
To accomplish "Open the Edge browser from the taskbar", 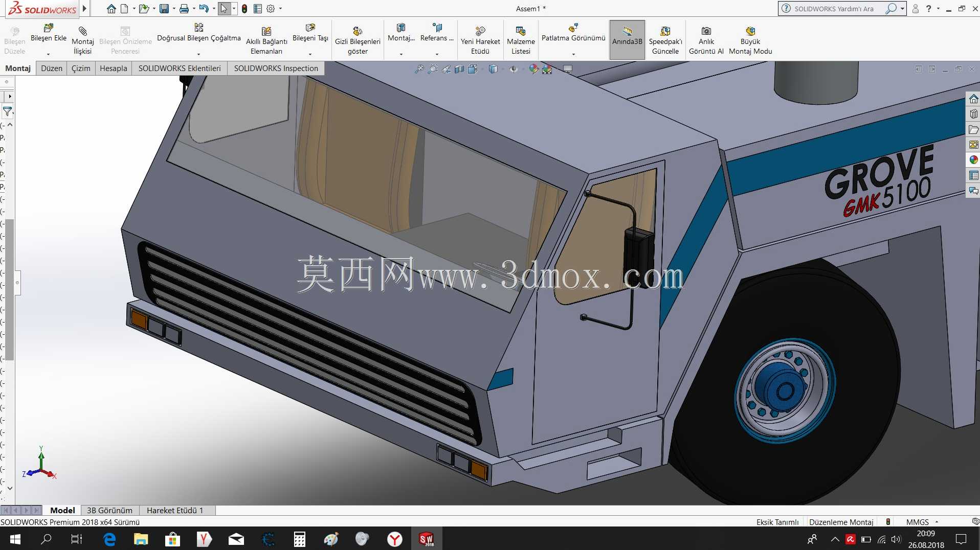I will pyautogui.click(x=109, y=539).
